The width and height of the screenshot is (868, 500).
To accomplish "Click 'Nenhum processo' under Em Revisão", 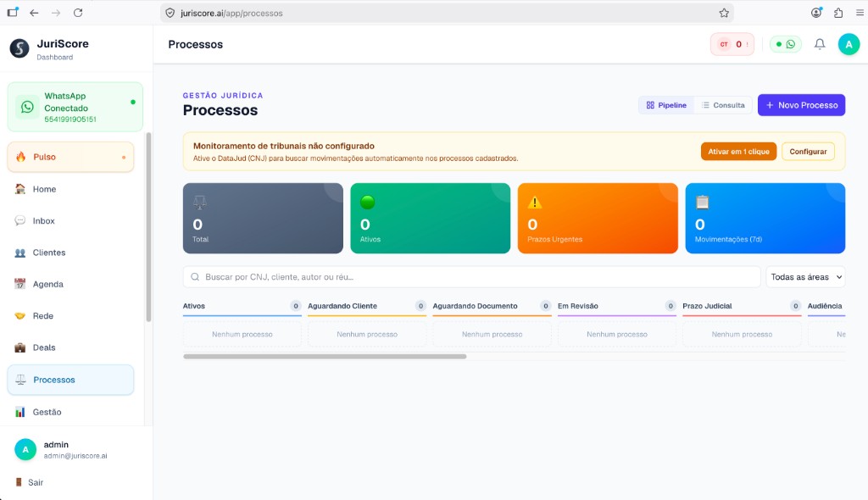I will point(617,335).
